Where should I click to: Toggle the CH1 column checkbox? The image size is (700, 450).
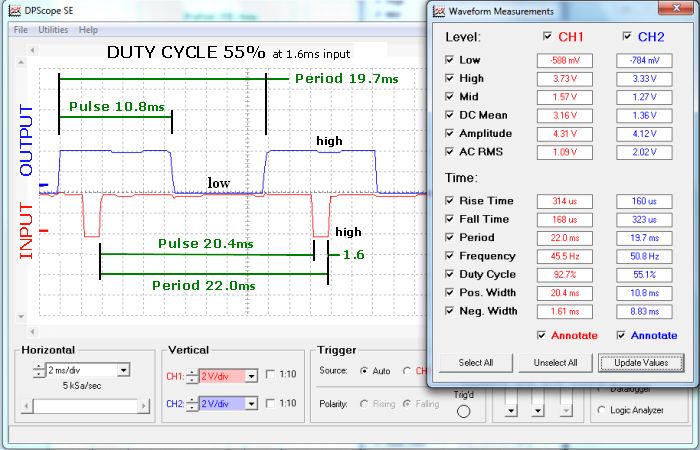pos(547,36)
